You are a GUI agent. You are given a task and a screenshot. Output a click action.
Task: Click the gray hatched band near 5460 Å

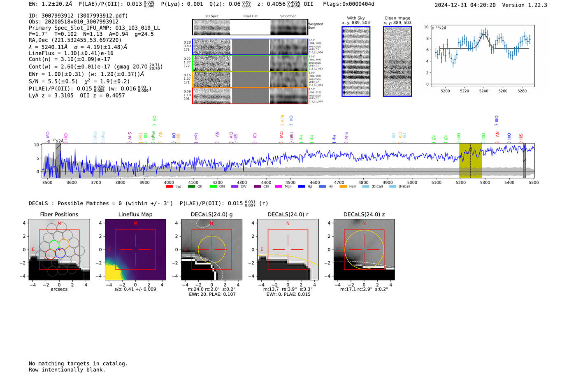[x=525, y=160]
